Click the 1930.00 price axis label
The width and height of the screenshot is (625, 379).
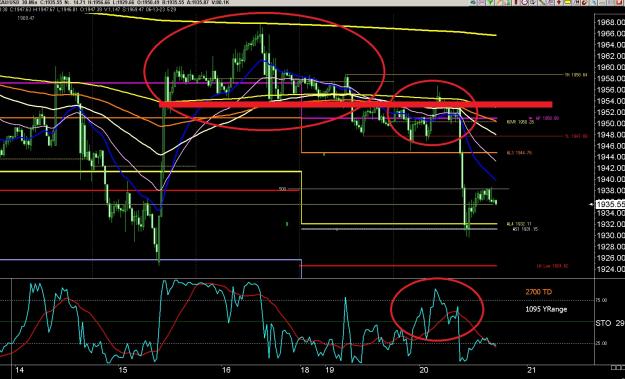(x=611, y=236)
